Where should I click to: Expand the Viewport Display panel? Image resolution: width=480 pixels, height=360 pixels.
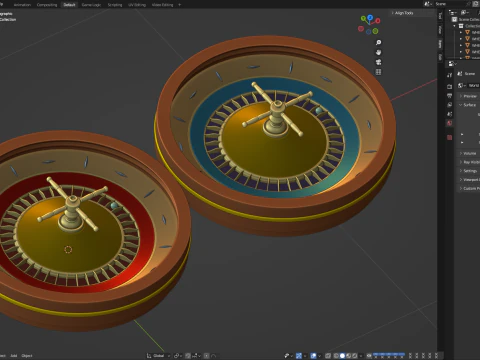[468, 180]
